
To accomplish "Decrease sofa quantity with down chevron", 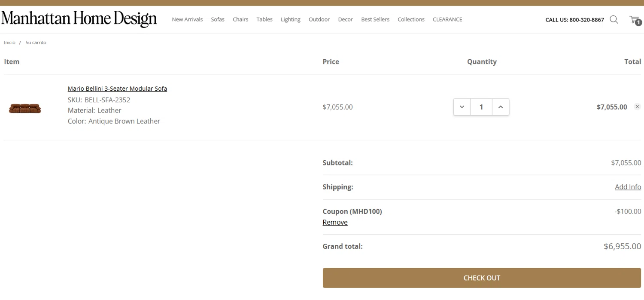I will (x=462, y=107).
